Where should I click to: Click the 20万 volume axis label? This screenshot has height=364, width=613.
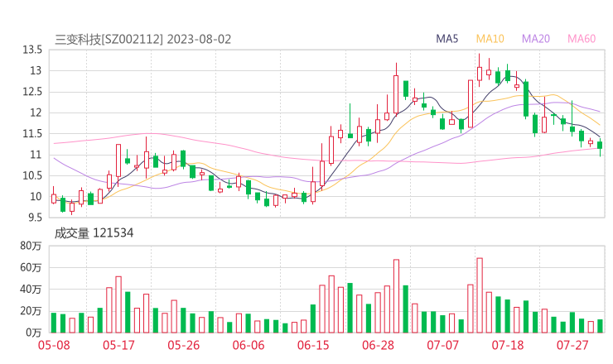coord(31,311)
